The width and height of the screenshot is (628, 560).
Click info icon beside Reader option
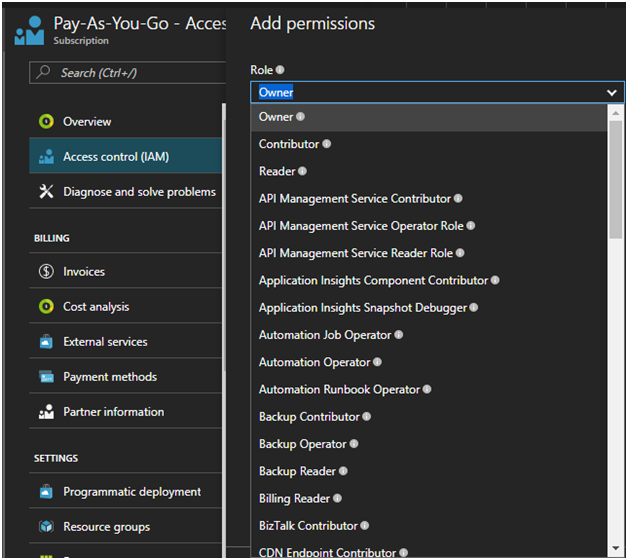pos(302,171)
